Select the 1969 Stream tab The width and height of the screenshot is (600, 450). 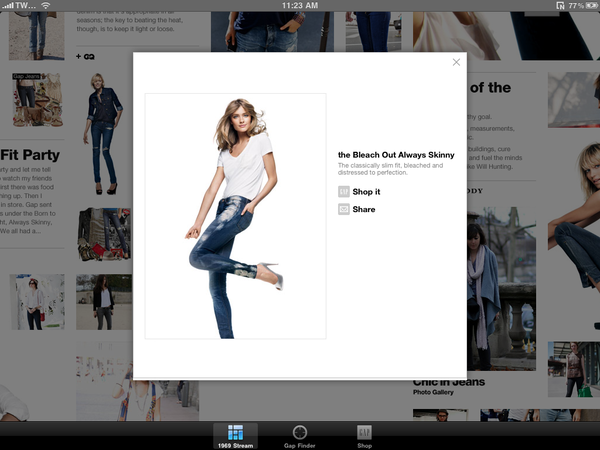235,436
